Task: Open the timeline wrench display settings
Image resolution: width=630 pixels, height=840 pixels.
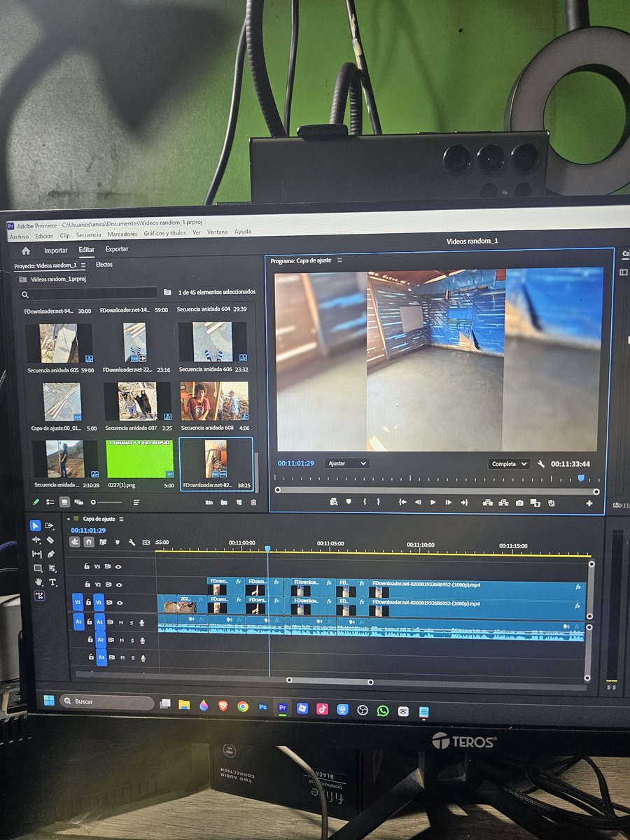Action: [x=131, y=542]
